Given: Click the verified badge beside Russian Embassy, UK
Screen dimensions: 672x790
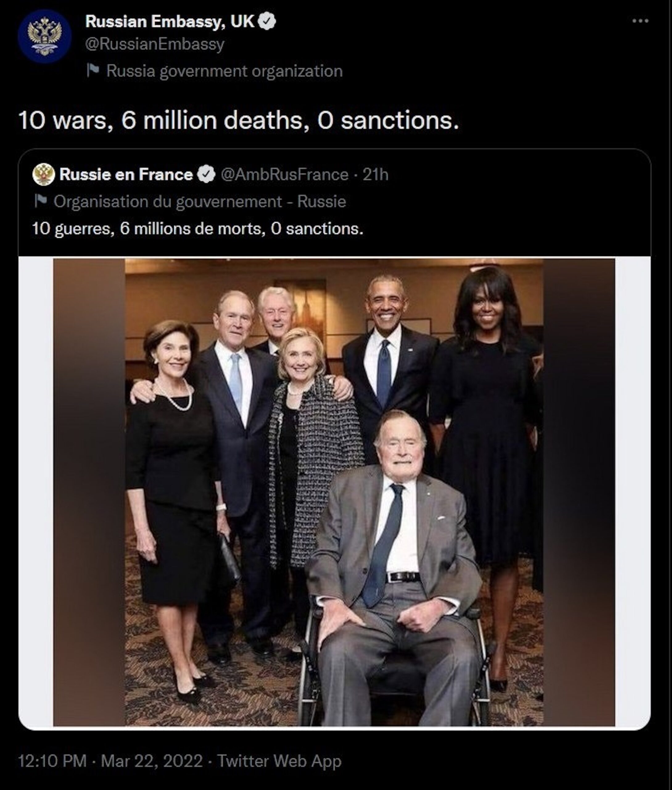Looking at the screenshot, I should 267,21.
